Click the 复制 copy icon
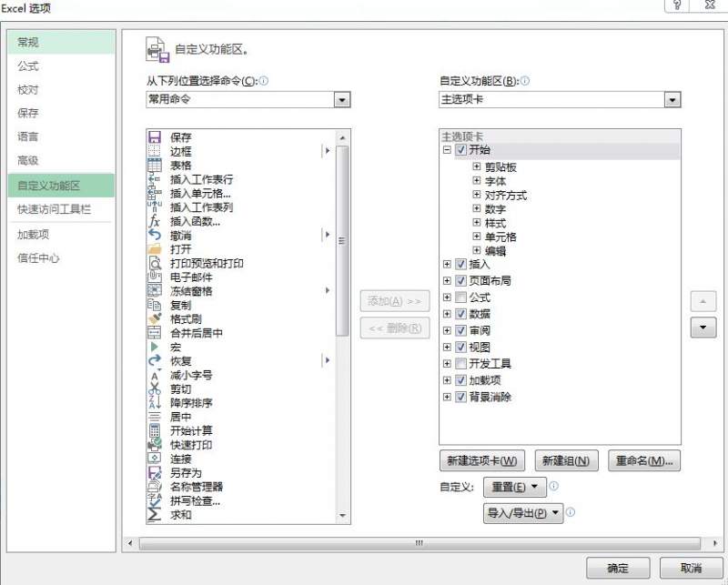 point(154,305)
